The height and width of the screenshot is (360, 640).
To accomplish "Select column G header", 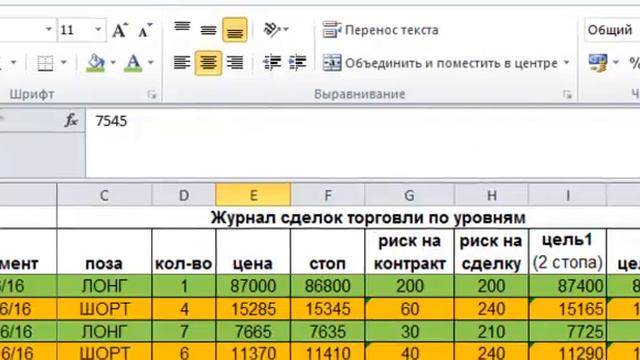I will pos(409,196).
